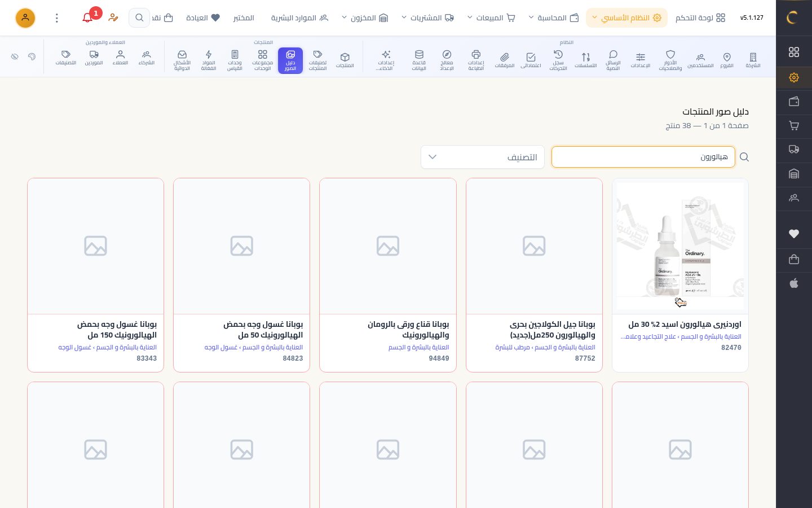This screenshot has height=508, width=812.
Task: Click the top bar search magnifier button
Action: click(x=139, y=18)
